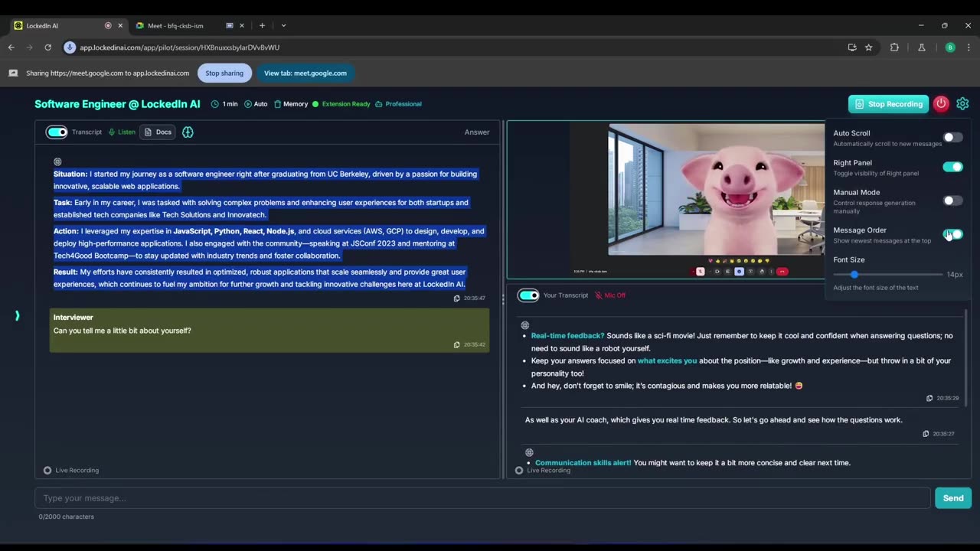Click the Result paragraph text

[x=260, y=278]
